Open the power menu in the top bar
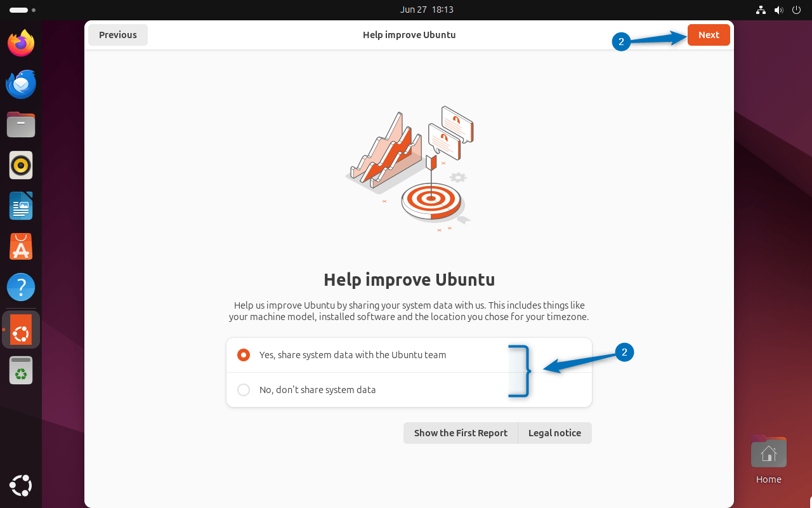The width and height of the screenshot is (812, 508). tap(796, 10)
